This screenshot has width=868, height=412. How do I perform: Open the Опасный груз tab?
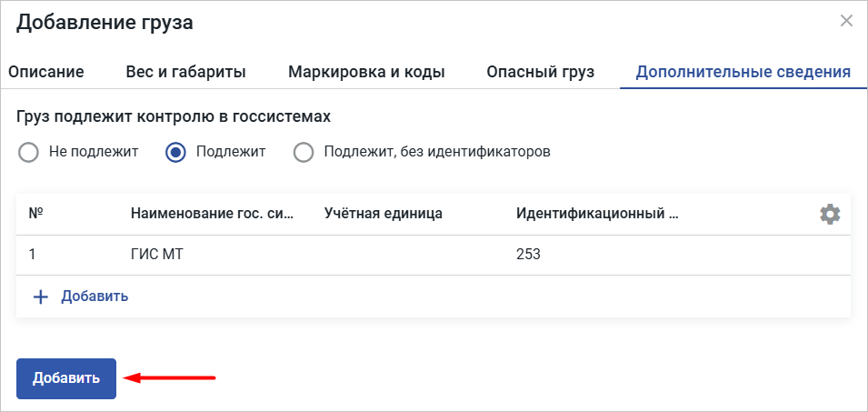click(540, 72)
